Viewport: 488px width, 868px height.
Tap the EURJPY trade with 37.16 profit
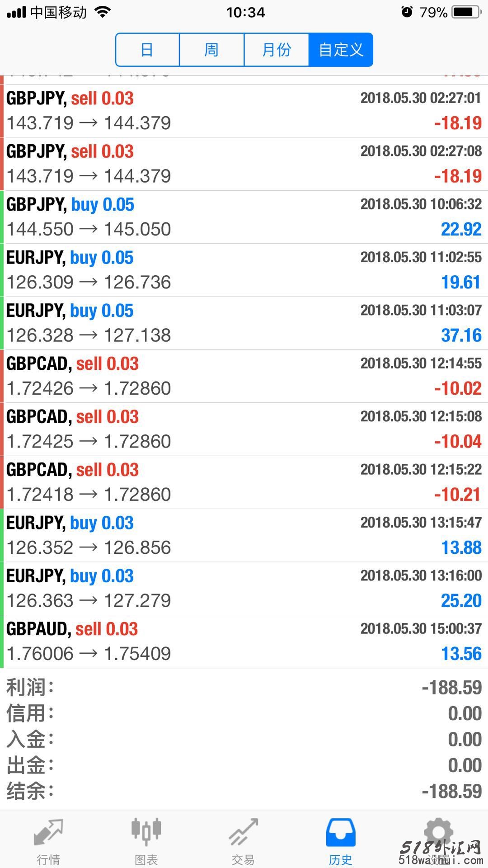244,323
